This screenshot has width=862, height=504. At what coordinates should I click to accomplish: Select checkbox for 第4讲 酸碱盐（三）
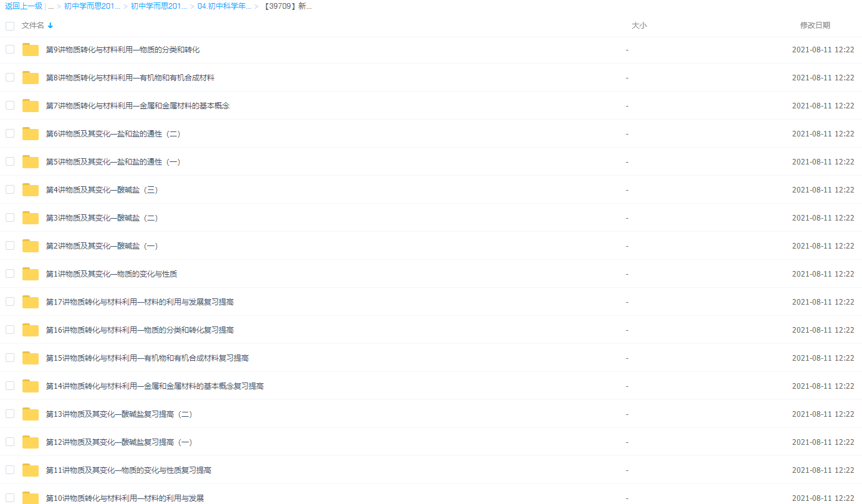[x=10, y=189]
